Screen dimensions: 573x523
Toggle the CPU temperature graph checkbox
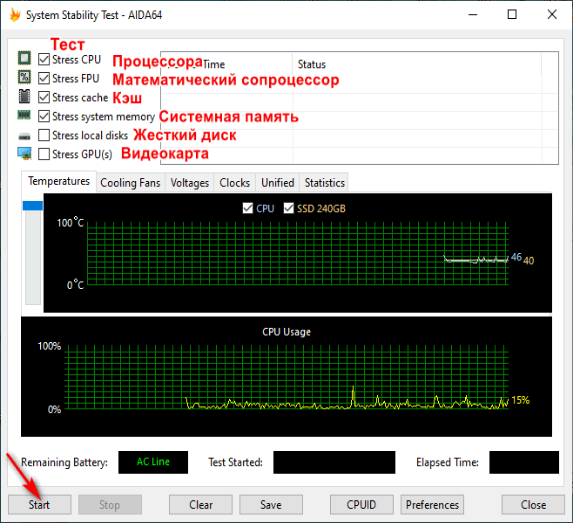pos(248,208)
